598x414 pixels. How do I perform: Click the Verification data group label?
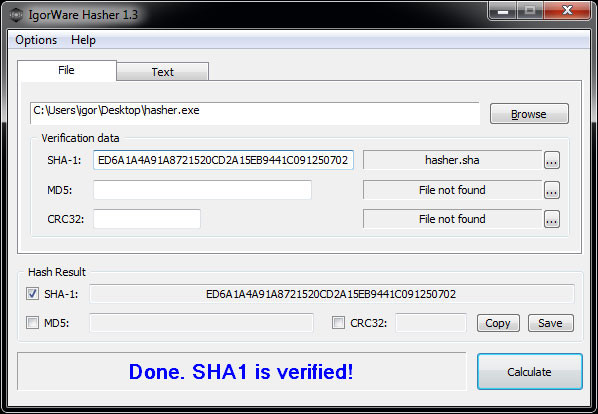pyautogui.click(x=80, y=138)
